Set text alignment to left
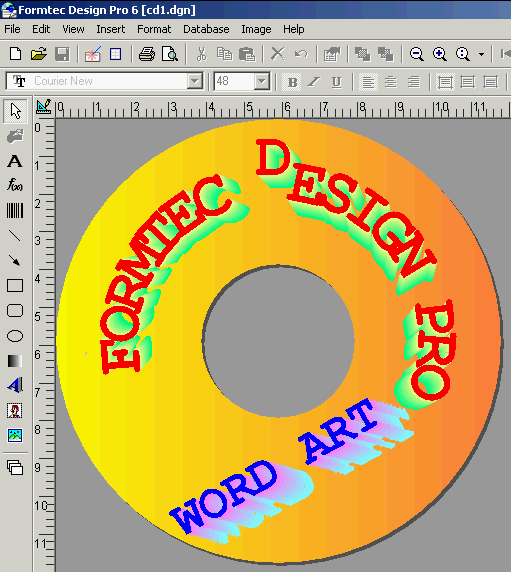The width and height of the screenshot is (511, 572). 368,82
